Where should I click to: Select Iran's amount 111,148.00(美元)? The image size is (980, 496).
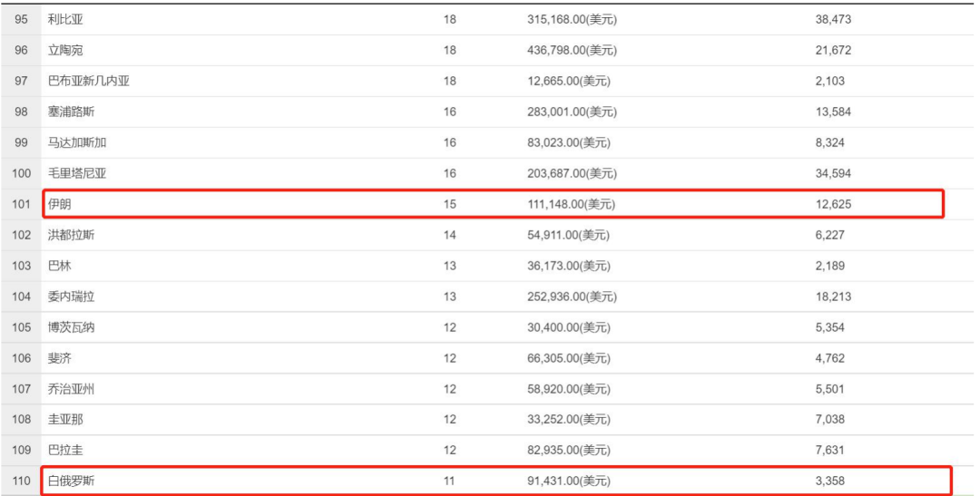(572, 204)
